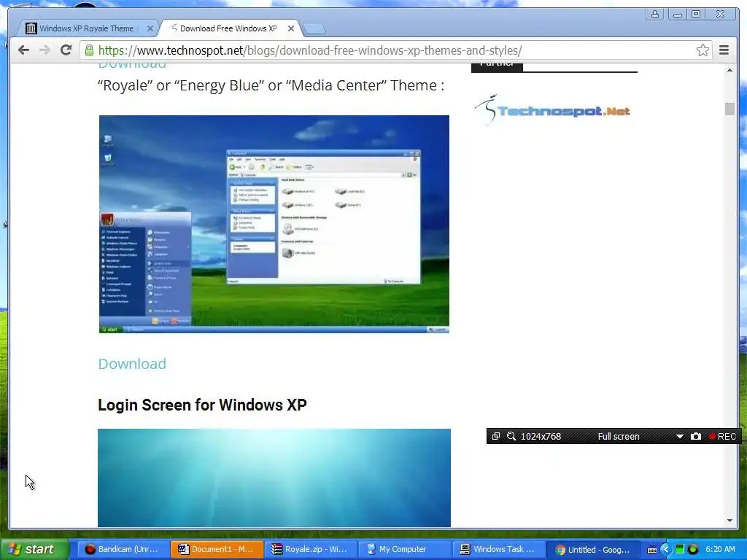Open the login screen preview image

274,478
